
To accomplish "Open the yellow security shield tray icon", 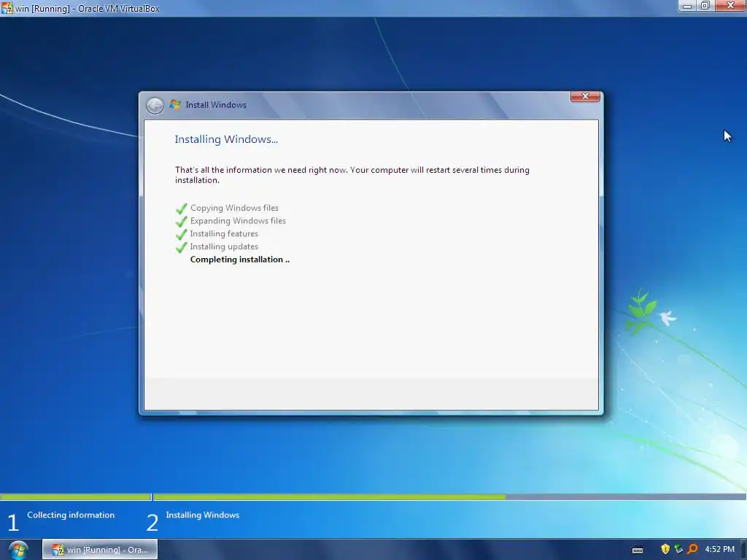I will point(665,549).
